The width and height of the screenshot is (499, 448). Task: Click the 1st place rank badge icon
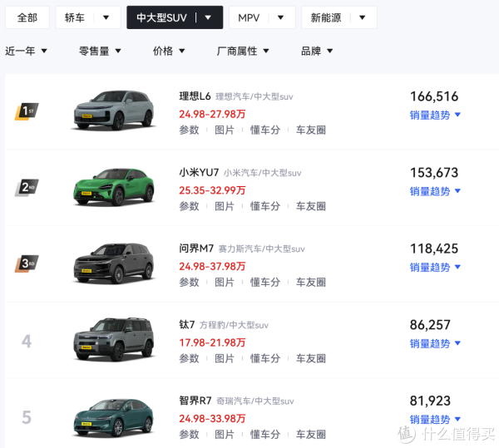[x=27, y=111]
